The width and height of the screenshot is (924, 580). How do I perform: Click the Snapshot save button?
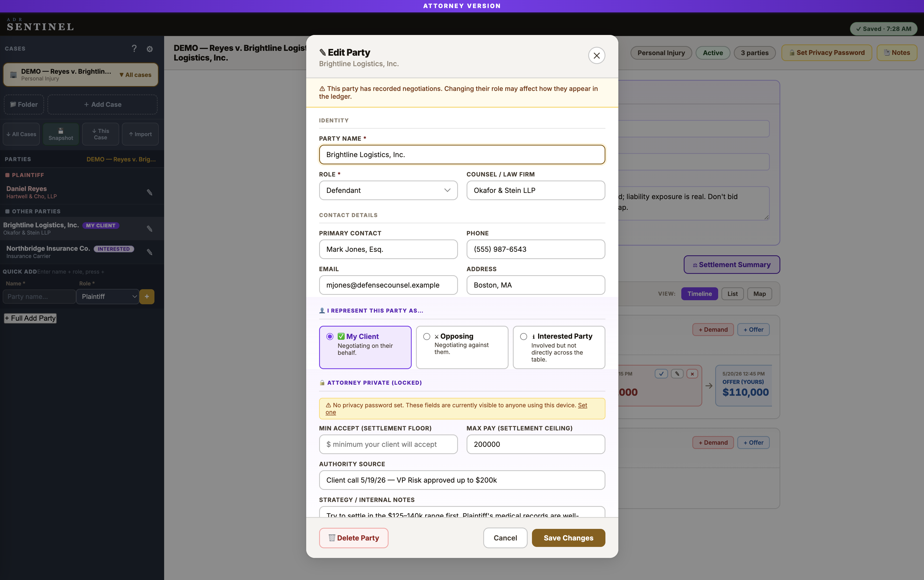click(61, 134)
